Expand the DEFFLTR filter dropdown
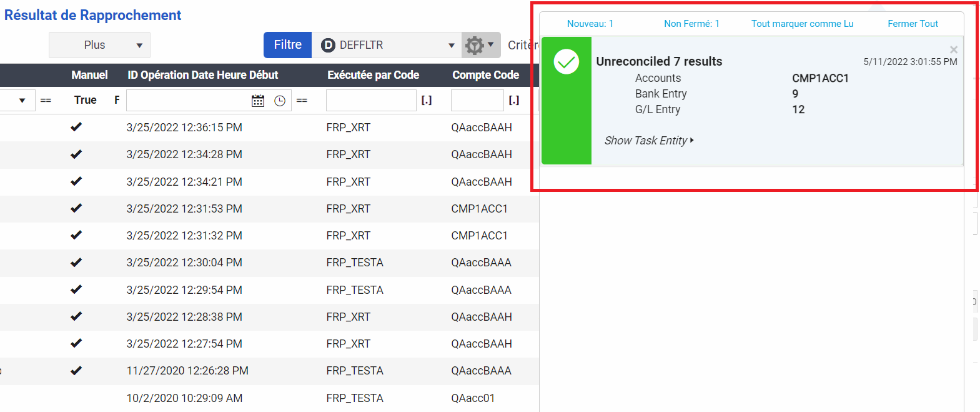This screenshot has width=980, height=412. coord(451,45)
